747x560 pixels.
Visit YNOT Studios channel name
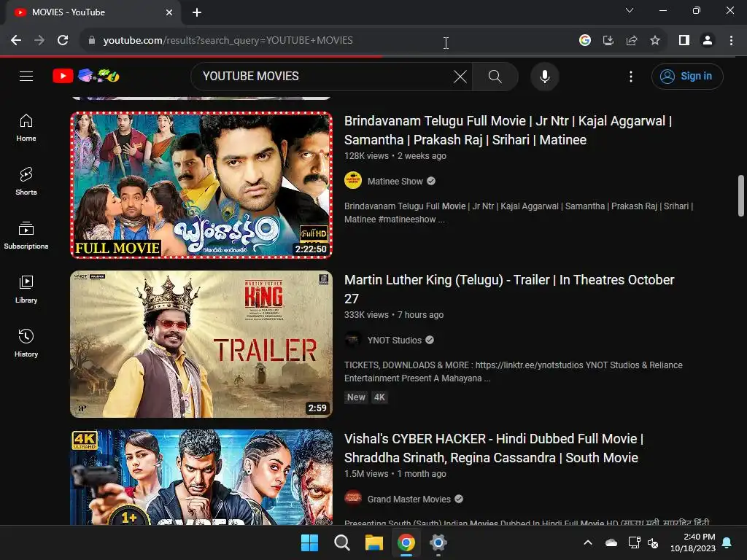click(x=395, y=340)
